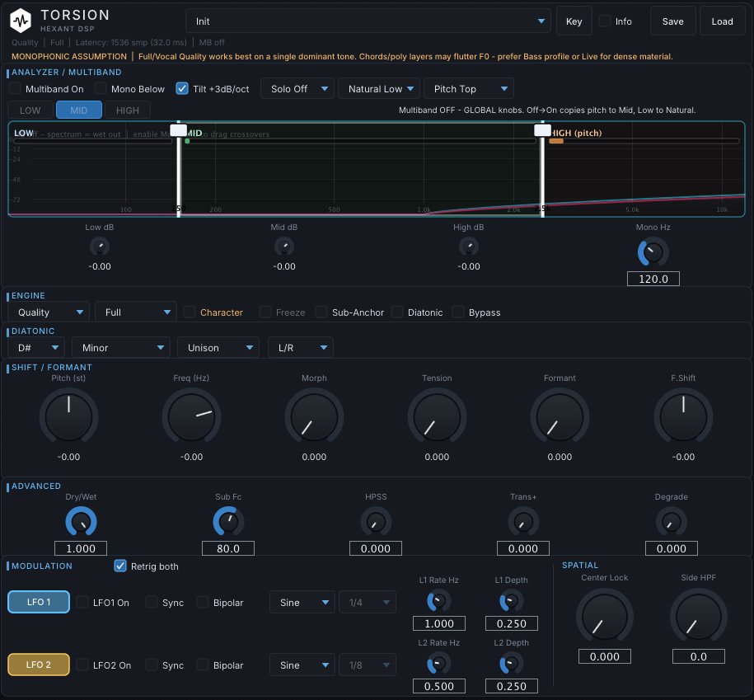Click the Degrade knob
This screenshot has height=700, width=754.
click(672, 523)
